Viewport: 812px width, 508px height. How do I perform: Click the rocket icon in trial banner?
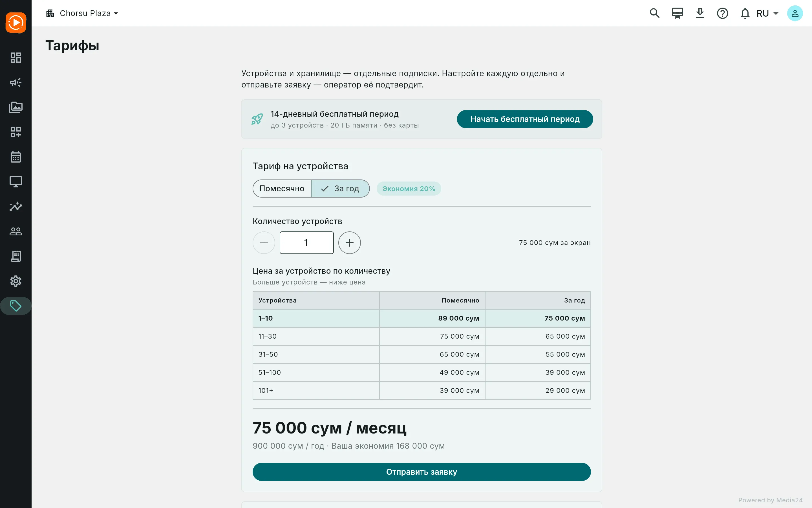[257, 119]
